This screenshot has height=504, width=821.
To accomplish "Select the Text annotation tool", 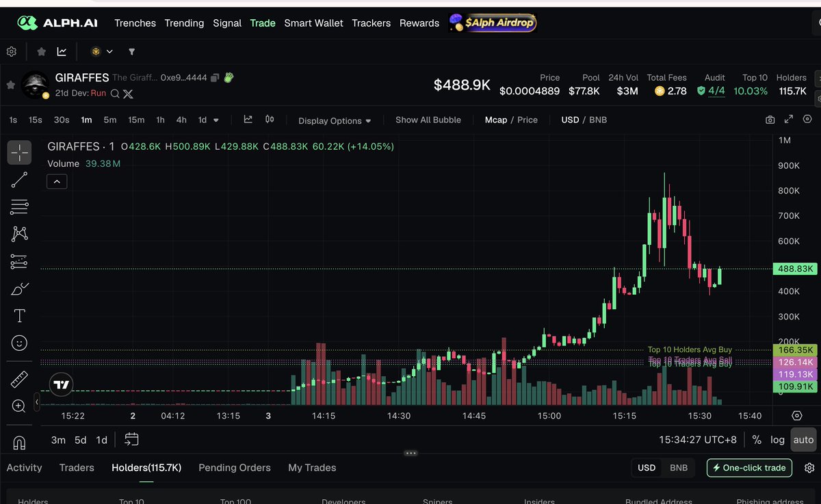I will (x=19, y=316).
